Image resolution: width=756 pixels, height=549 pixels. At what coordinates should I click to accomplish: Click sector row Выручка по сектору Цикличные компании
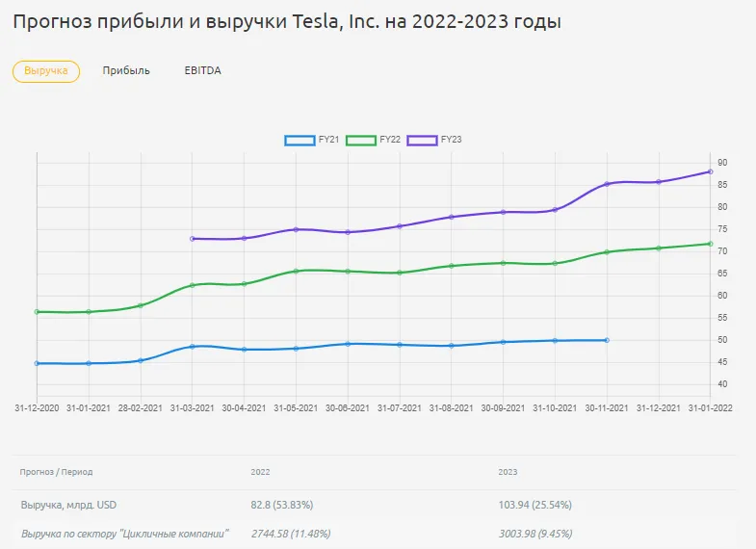pyautogui.click(x=125, y=534)
